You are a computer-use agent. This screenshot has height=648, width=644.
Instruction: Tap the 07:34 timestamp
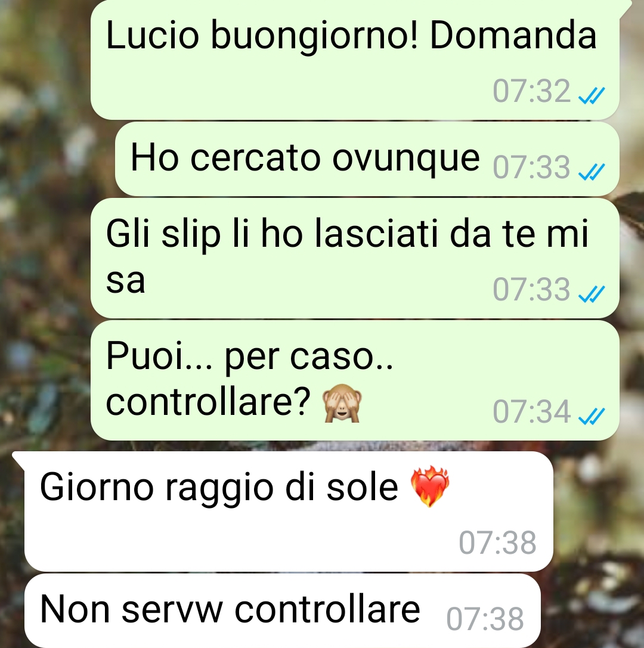pyautogui.click(x=531, y=411)
